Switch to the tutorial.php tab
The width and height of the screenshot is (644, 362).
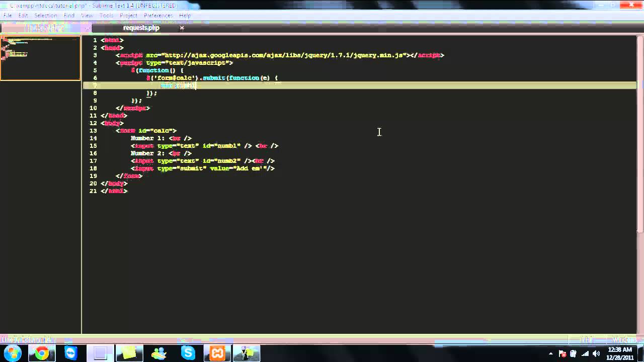tap(45, 28)
